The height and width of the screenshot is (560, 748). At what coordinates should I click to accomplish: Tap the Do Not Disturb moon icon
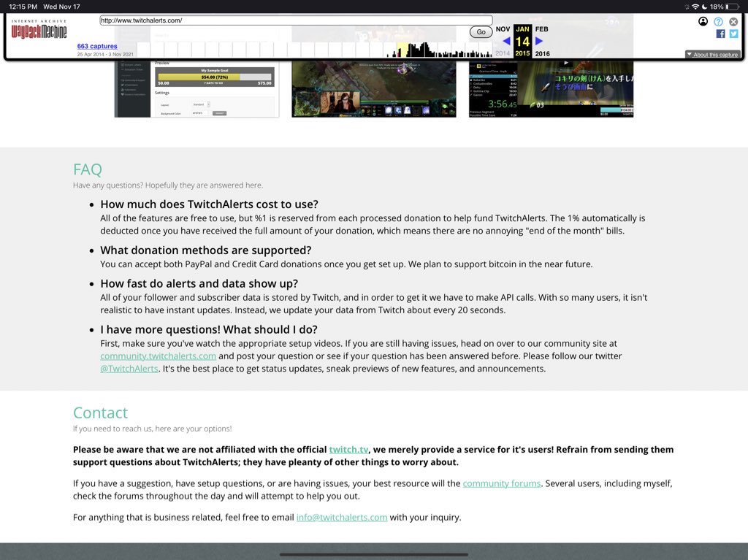pos(705,7)
